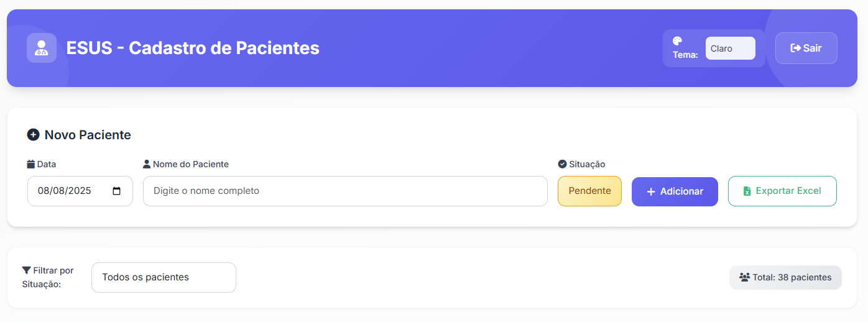Click the Excel file icon on the export button
The width and height of the screenshot is (868, 322).
(x=747, y=191)
